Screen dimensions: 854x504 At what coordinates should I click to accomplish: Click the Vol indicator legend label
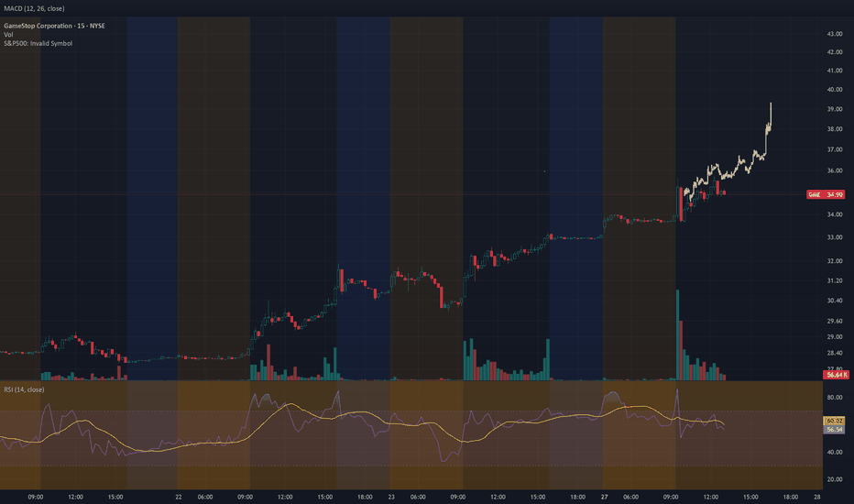click(x=8, y=34)
